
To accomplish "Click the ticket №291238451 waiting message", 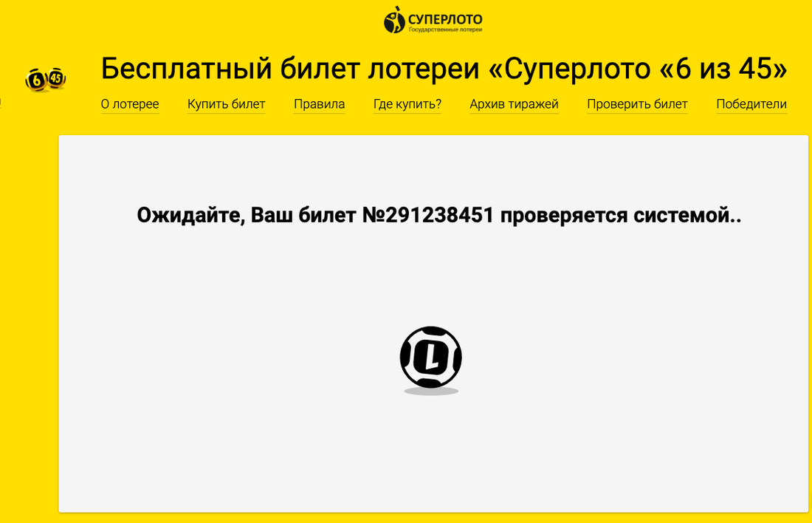I will (438, 215).
